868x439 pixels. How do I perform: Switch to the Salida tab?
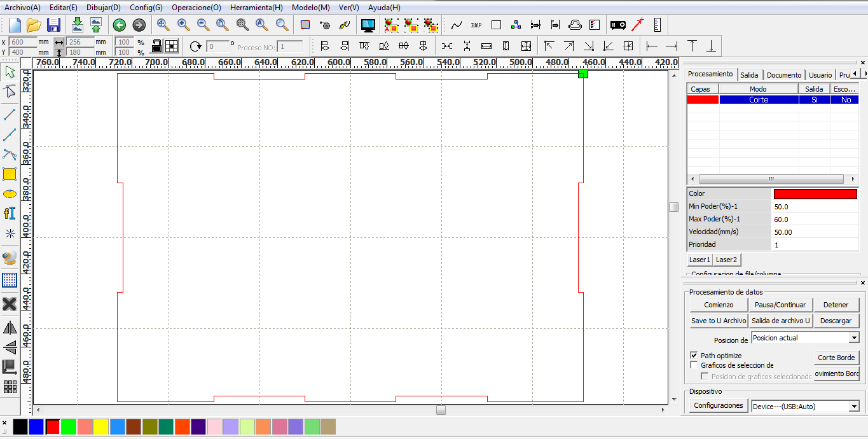tap(749, 75)
